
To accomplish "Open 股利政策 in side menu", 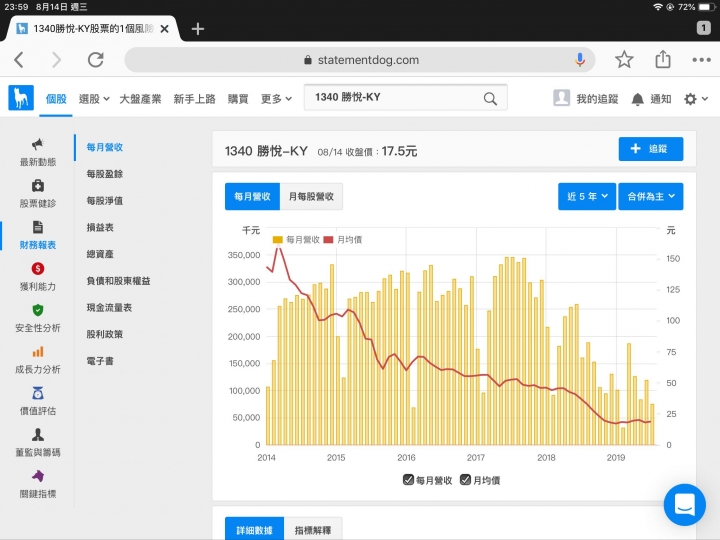I will point(105,334).
